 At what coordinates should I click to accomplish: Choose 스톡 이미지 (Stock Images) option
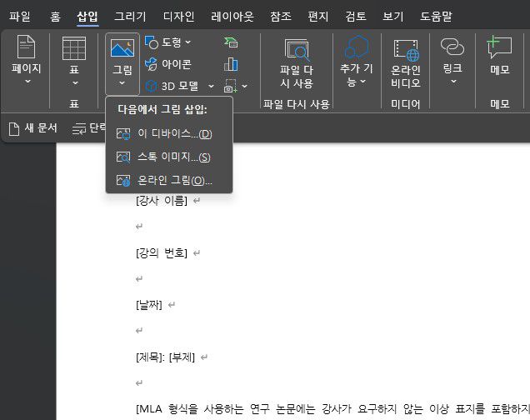coord(173,157)
